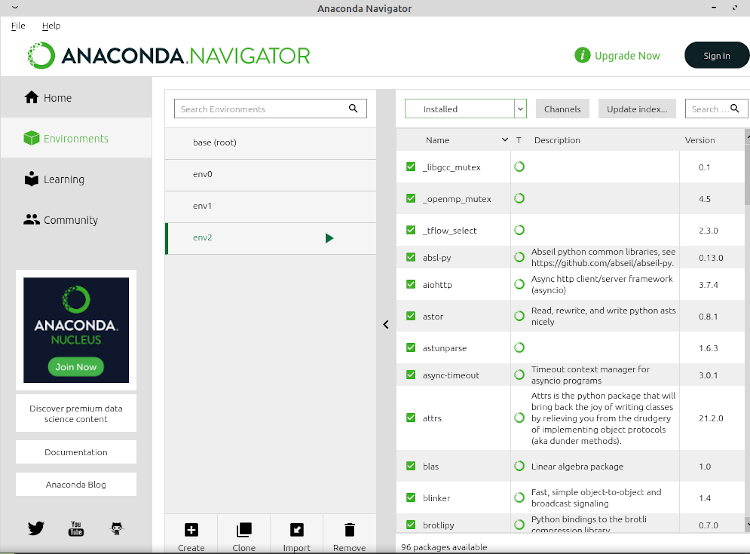
Task: Toggle the astunparse package checkbox
Action: coord(410,347)
